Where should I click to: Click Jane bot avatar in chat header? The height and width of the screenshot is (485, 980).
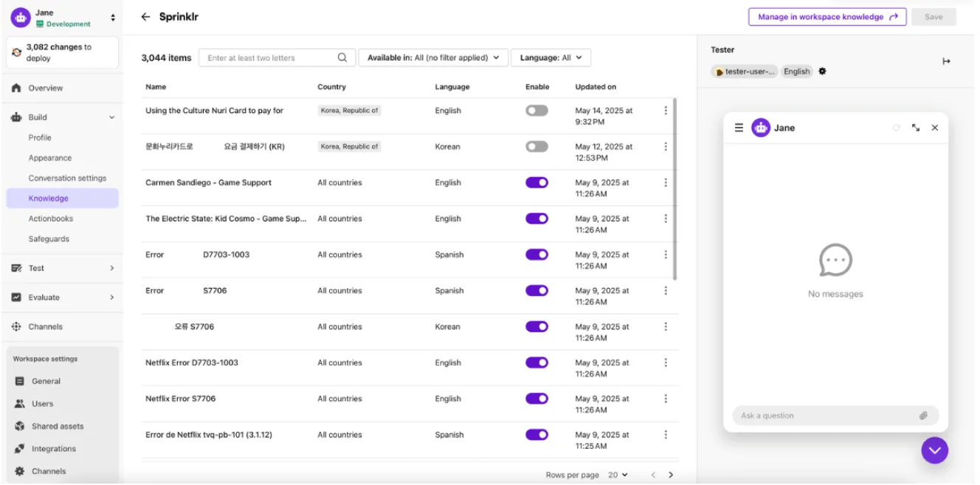(x=760, y=128)
